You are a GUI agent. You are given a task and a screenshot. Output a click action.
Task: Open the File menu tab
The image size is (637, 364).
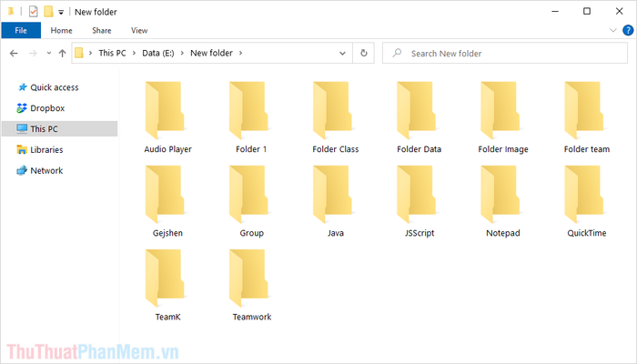[21, 30]
